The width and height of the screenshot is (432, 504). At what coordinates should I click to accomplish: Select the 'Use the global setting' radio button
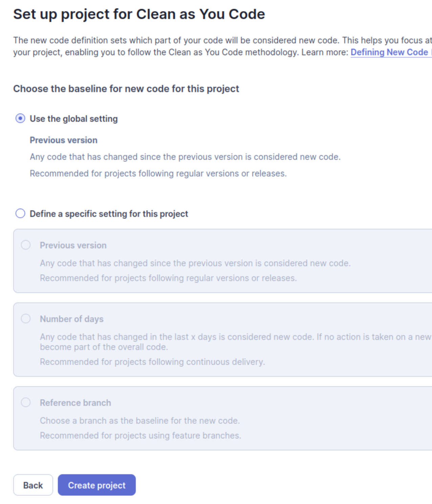point(20,118)
